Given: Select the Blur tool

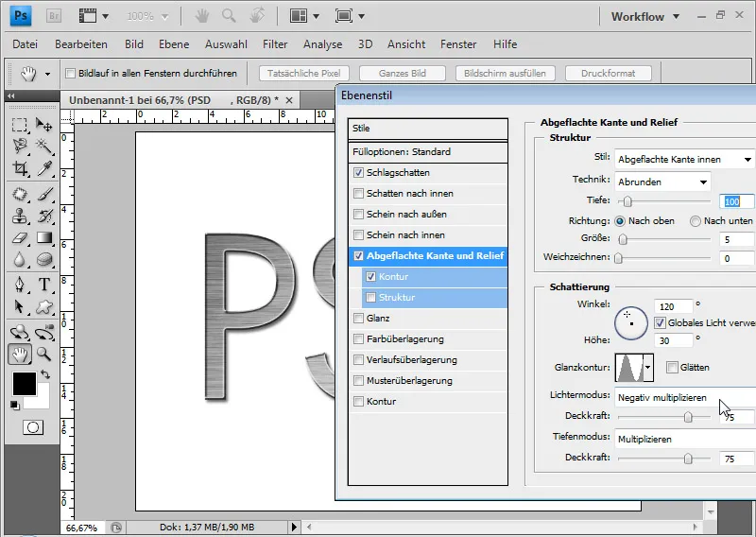Looking at the screenshot, I should coord(20,260).
